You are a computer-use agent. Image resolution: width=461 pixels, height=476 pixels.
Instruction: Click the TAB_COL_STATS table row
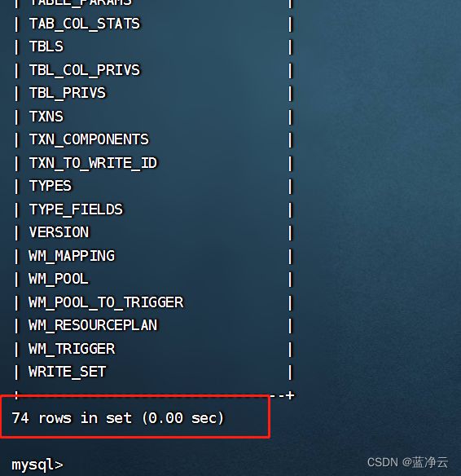coord(85,24)
